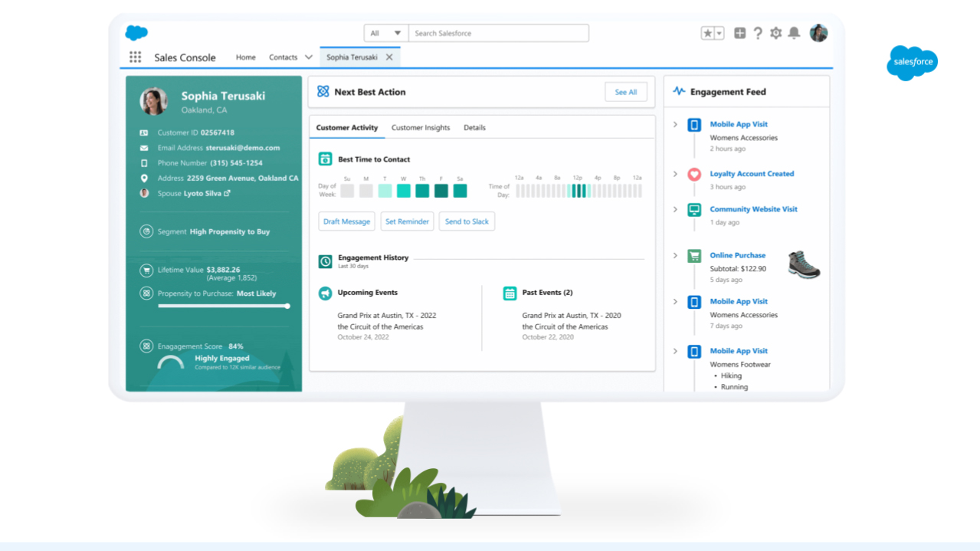Viewport: 980px width, 551px height.
Task: Click the Draft Message button
Action: click(346, 221)
